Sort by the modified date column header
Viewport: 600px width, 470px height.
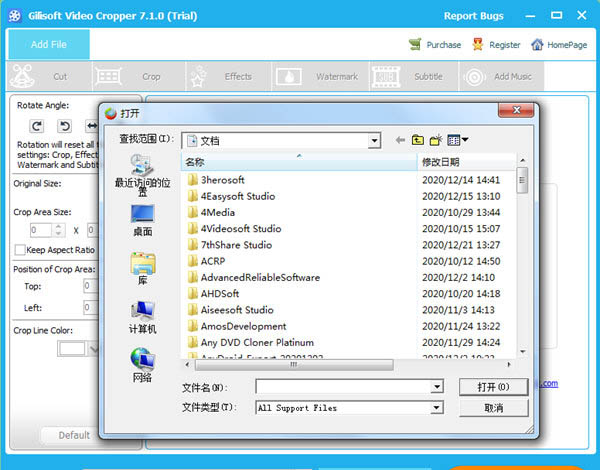pyautogui.click(x=466, y=162)
